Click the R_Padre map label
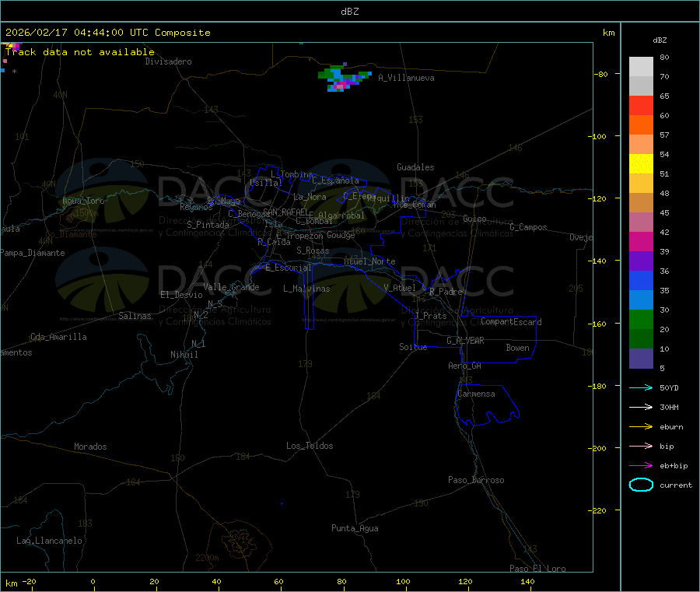The width and height of the screenshot is (700, 592). (x=446, y=292)
